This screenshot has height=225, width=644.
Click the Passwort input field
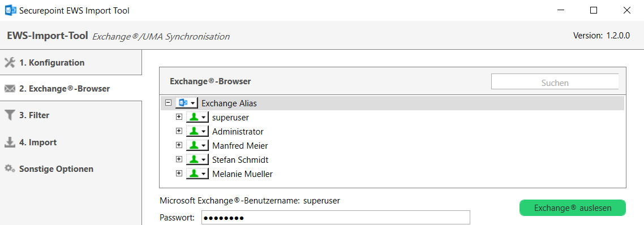(336, 218)
